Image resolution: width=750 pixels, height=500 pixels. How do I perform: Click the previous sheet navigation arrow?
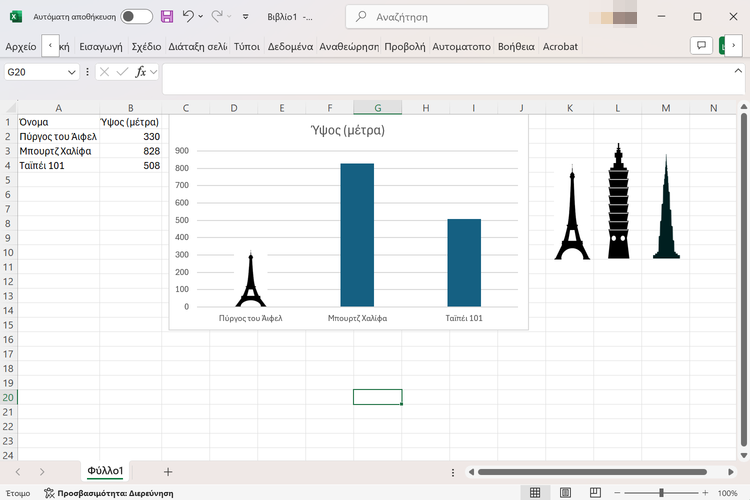coord(18,472)
